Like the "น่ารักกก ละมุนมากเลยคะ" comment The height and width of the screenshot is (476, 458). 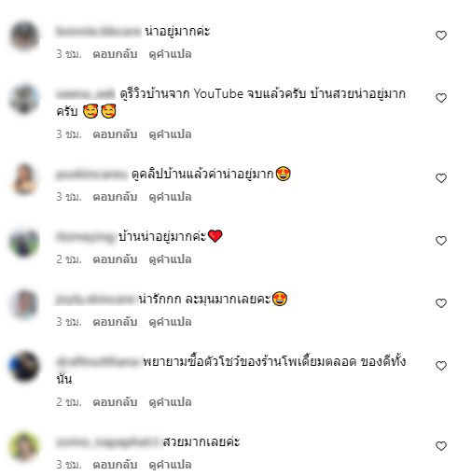click(441, 303)
